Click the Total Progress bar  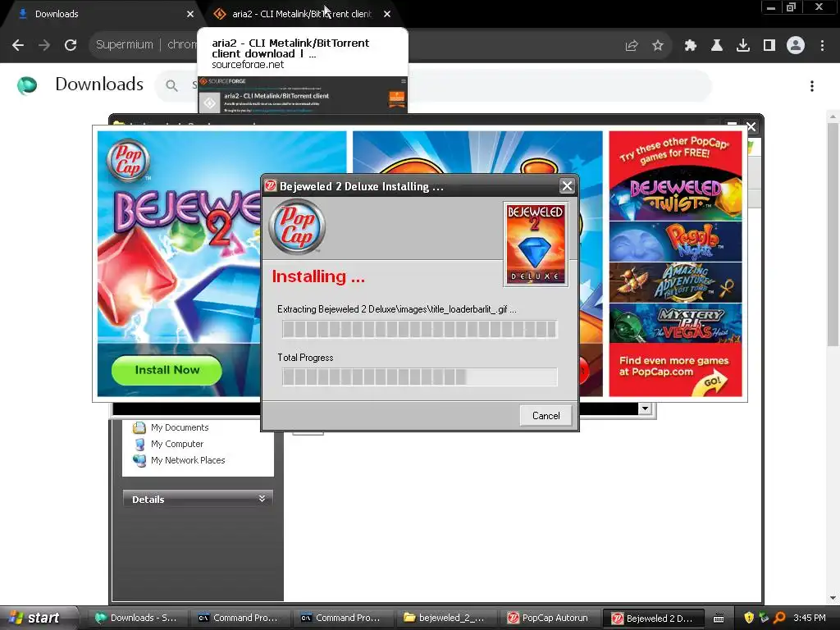(x=419, y=377)
